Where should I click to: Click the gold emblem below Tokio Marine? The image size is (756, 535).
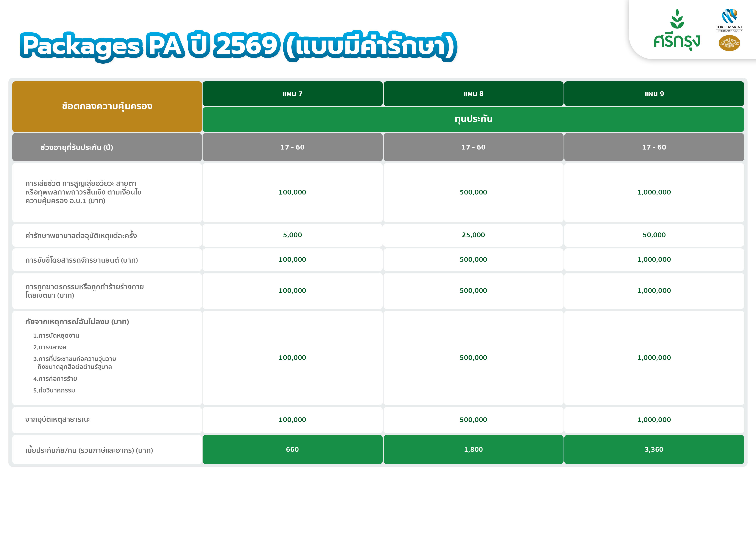pos(729,43)
